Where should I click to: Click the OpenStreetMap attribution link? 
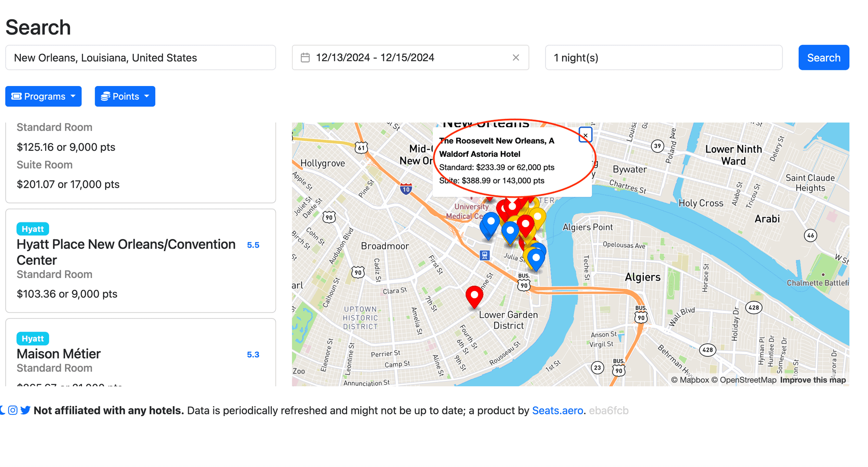coord(744,380)
